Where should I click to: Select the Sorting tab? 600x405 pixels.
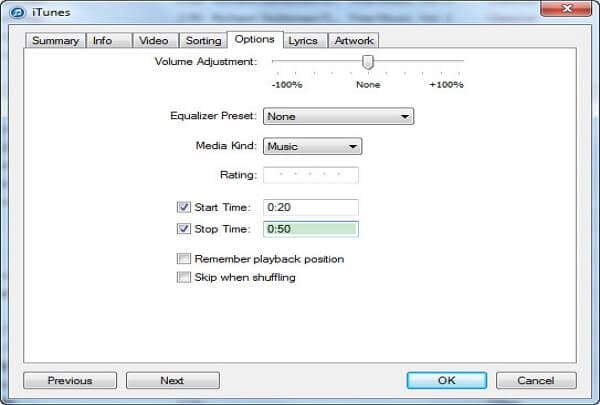click(x=203, y=41)
